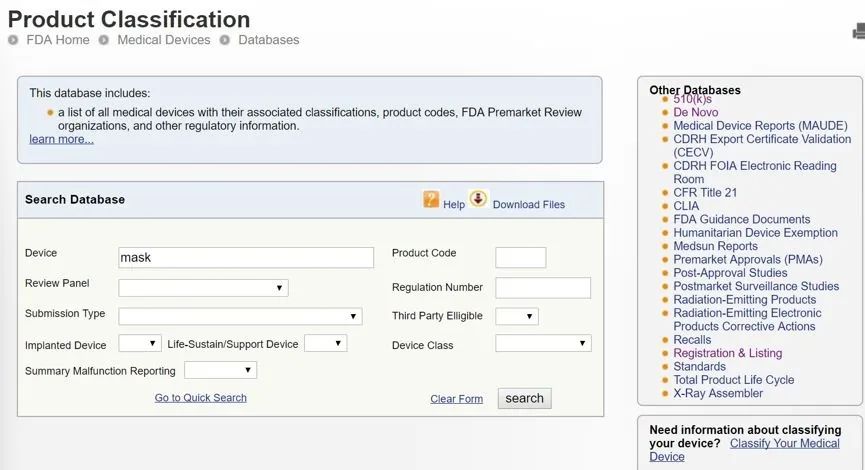
Task: Click the Download Files arrow icon
Action: (478, 199)
